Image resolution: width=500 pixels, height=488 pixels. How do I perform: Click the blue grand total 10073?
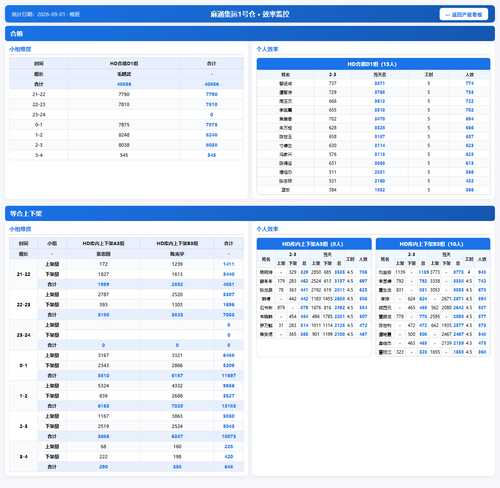click(x=228, y=436)
